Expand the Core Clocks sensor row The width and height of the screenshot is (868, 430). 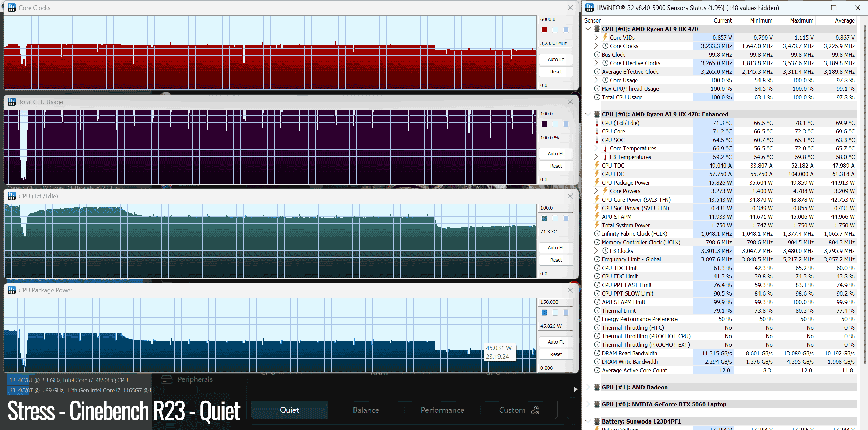(x=596, y=46)
